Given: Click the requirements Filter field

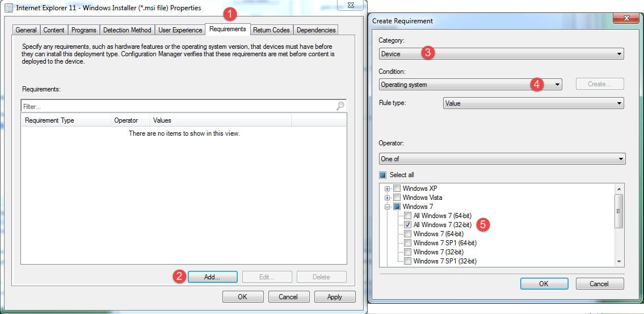Looking at the screenshot, I should tap(184, 106).
